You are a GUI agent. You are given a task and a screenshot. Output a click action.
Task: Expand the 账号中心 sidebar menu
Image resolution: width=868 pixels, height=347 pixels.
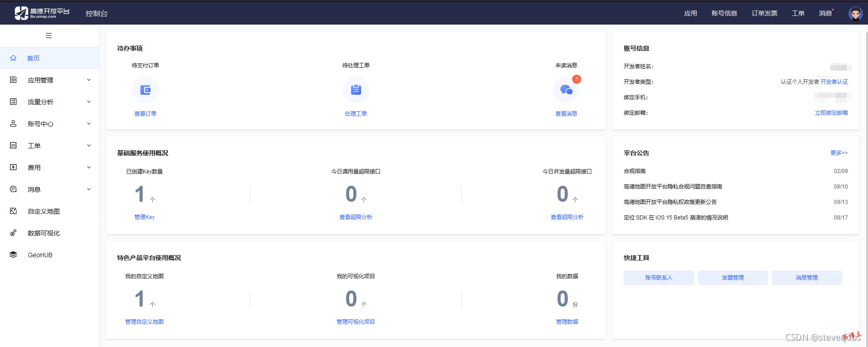point(49,124)
